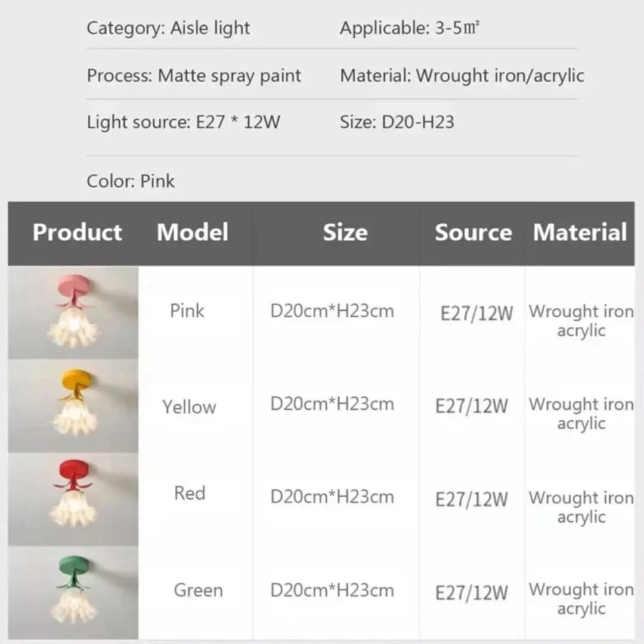Viewport: 644px width, 644px height.
Task: Click the yellow lamp product thumbnail
Action: click(73, 405)
